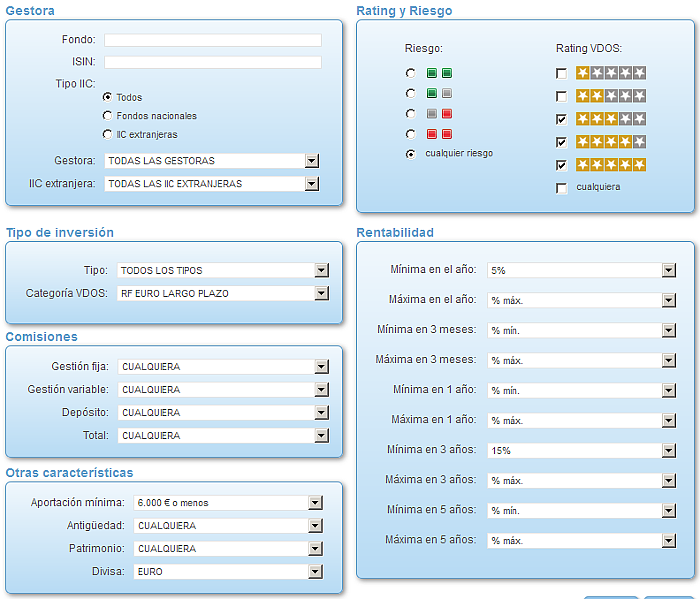
Task: Click the green-gray risk squares icon
Action: coord(439,93)
